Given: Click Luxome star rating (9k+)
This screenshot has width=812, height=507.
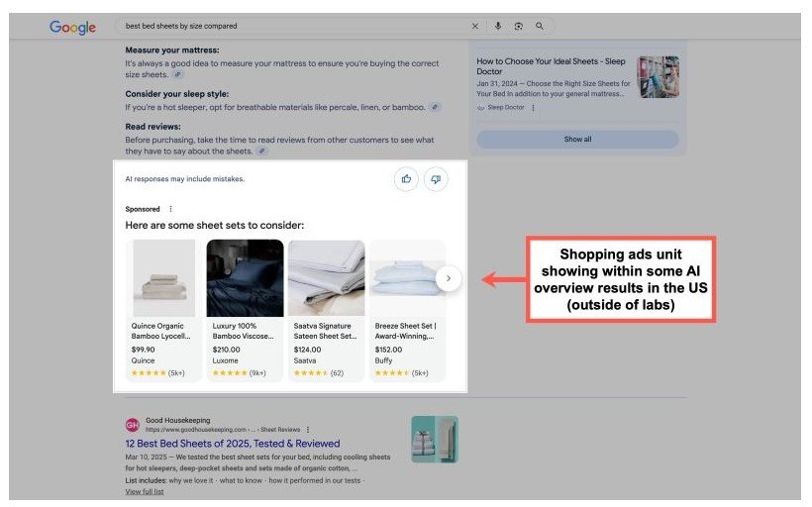Looking at the screenshot, I should [240, 373].
